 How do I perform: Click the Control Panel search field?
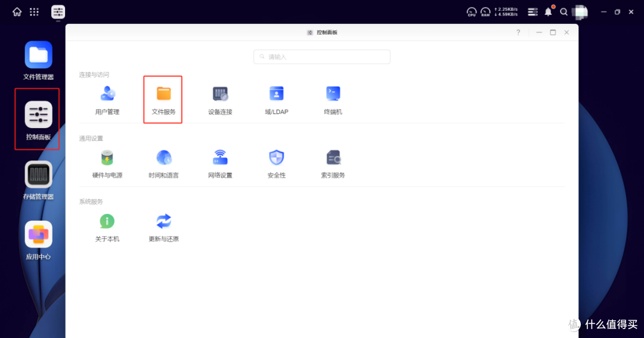click(x=322, y=57)
